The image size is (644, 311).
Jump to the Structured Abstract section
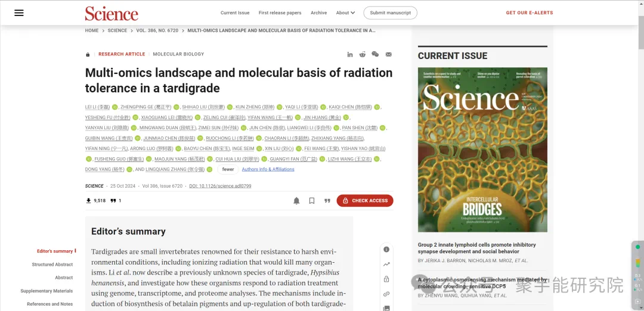coord(52,265)
